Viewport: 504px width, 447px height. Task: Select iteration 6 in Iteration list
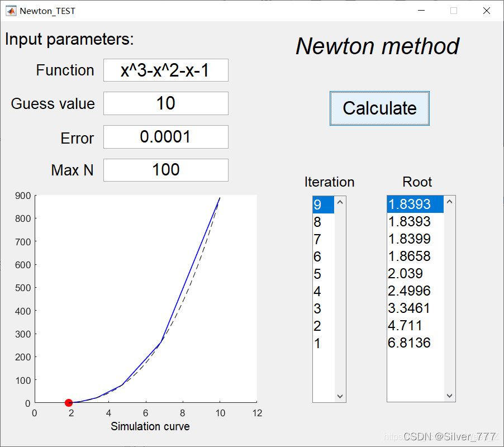(x=324, y=257)
